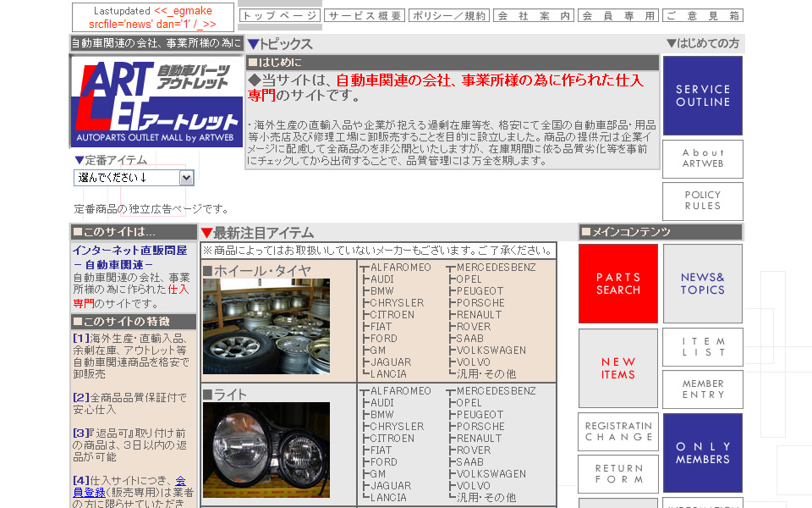Open the NEWS & TOPICS tile
Screen dimensions: 812x508
(703, 284)
